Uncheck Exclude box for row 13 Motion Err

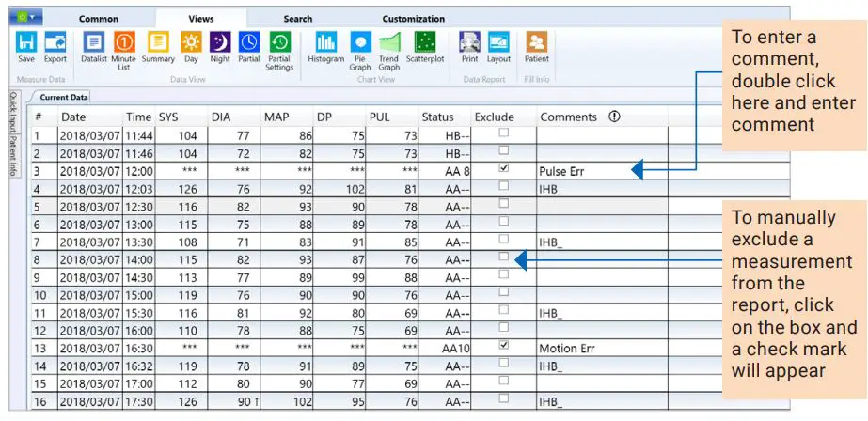coord(503,345)
